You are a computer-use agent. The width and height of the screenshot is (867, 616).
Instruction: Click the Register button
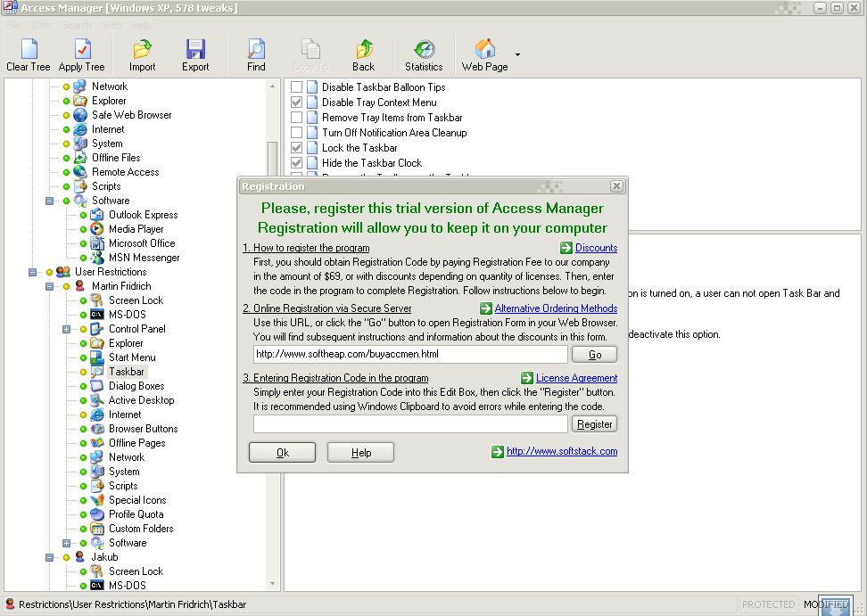(594, 424)
